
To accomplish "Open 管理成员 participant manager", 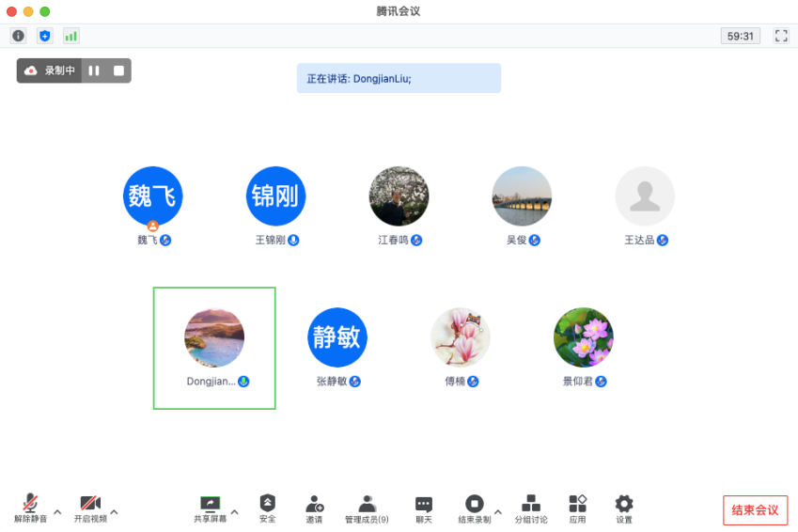I will [x=367, y=509].
